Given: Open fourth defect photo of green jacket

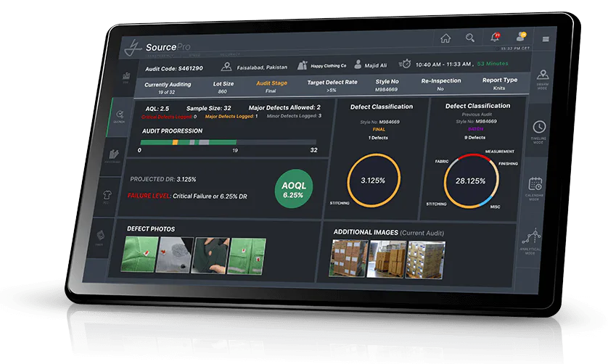Looking at the screenshot, I should click(x=247, y=257).
